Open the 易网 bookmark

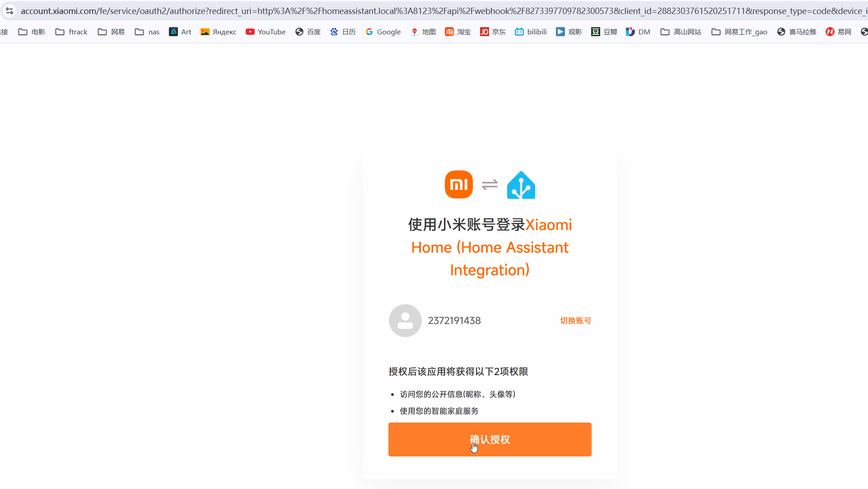(x=839, y=32)
